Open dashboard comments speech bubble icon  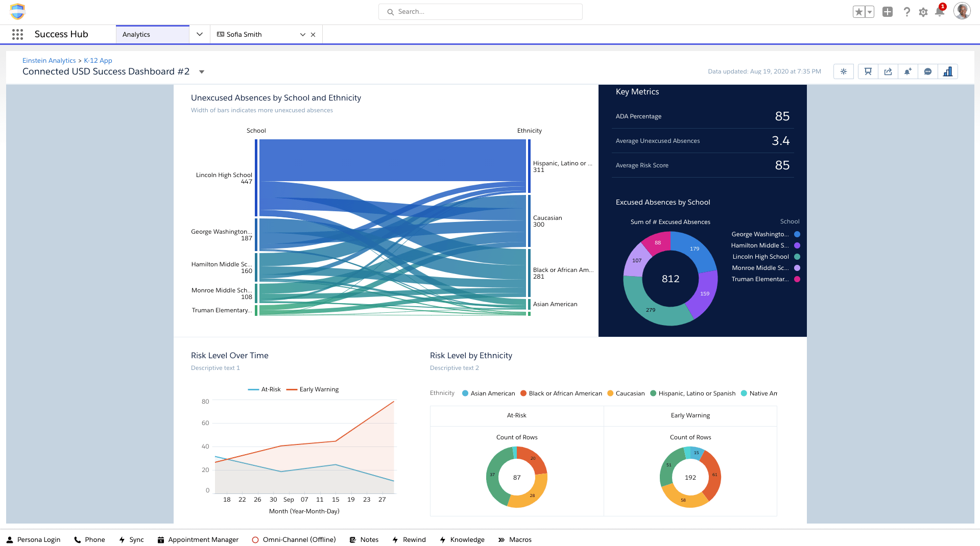point(928,71)
